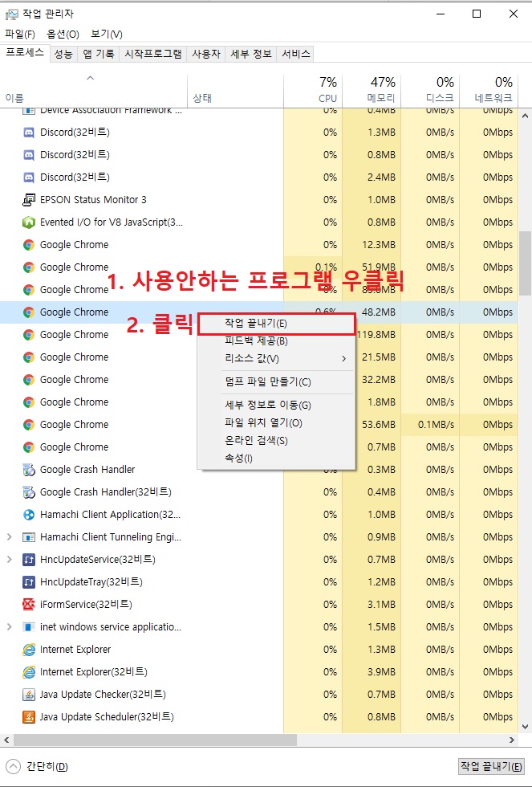Select the Internet Explorer(32비트) icon
The height and width of the screenshot is (787, 532).
29,672
